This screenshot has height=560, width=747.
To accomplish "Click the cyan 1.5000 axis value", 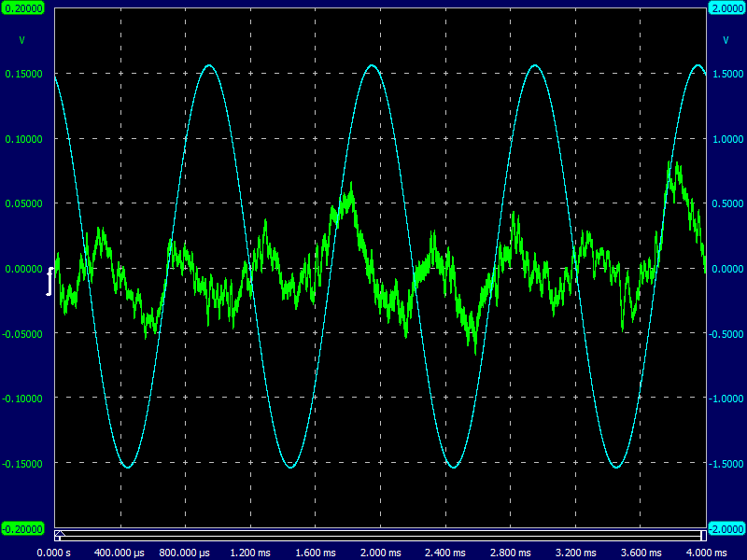I will pos(727,74).
